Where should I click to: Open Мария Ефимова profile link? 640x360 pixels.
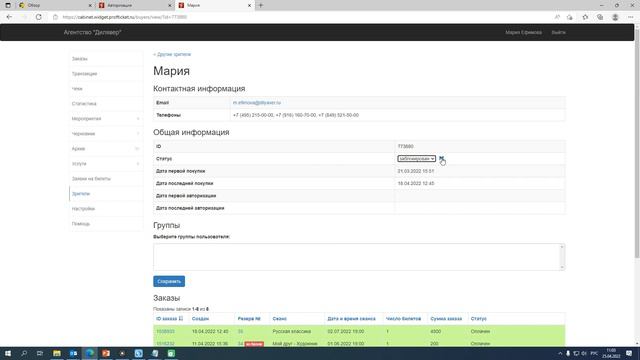[x=523, y=32]
